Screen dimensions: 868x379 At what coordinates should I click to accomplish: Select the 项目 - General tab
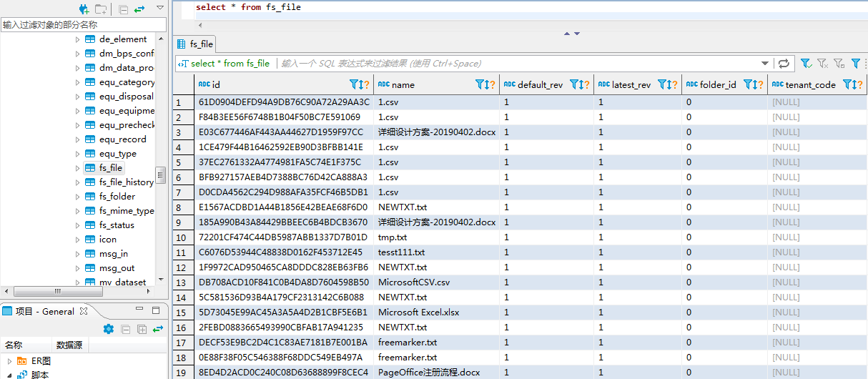click(x=44, y=311)
